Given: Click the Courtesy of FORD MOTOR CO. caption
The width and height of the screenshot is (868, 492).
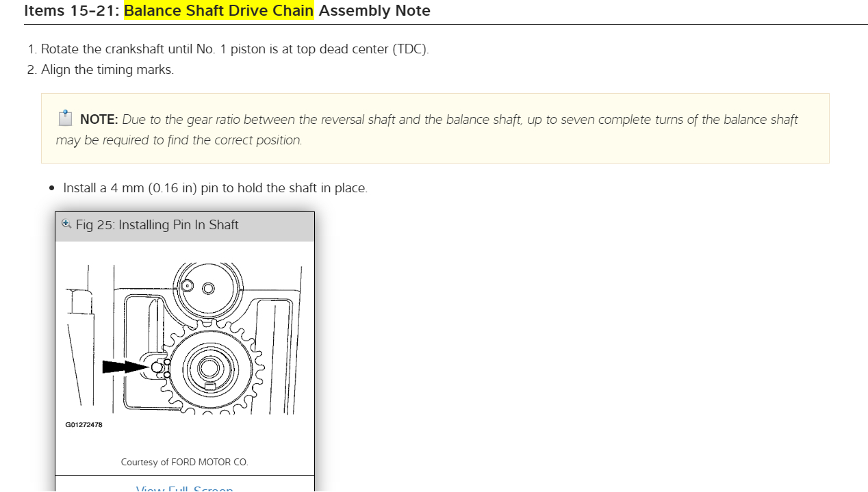Looking at the screenshot, I should tap(184, 463).
